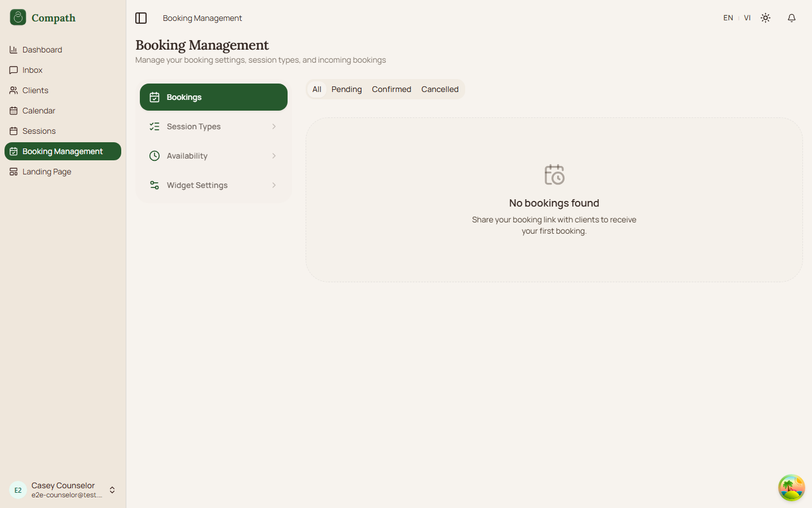Open the Landing Page editor

click(x=46, y=172)
